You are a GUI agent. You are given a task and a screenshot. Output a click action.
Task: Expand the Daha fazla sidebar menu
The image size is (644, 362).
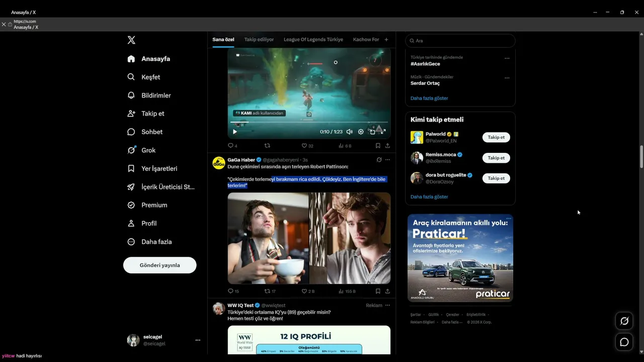pos(149,242)
